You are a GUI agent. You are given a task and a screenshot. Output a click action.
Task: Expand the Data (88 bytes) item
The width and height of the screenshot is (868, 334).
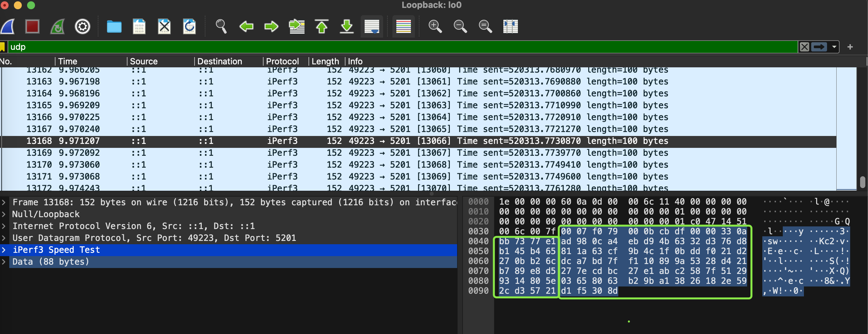coord(4,262)
